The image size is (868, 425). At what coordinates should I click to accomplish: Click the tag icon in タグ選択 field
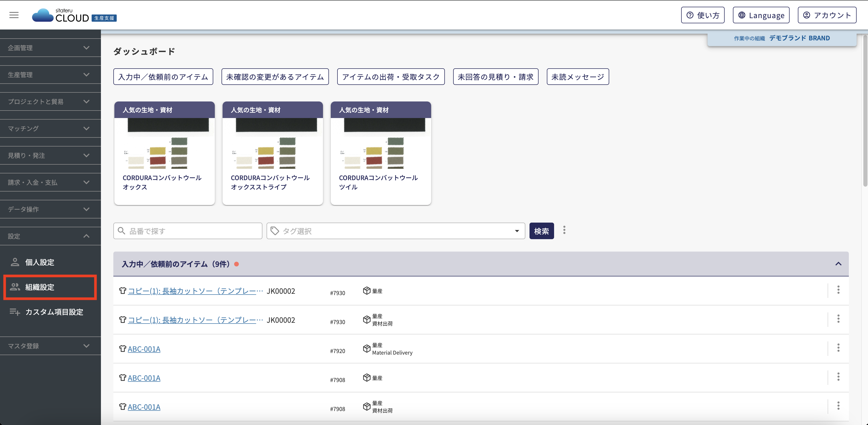click(x=275, y=231)
